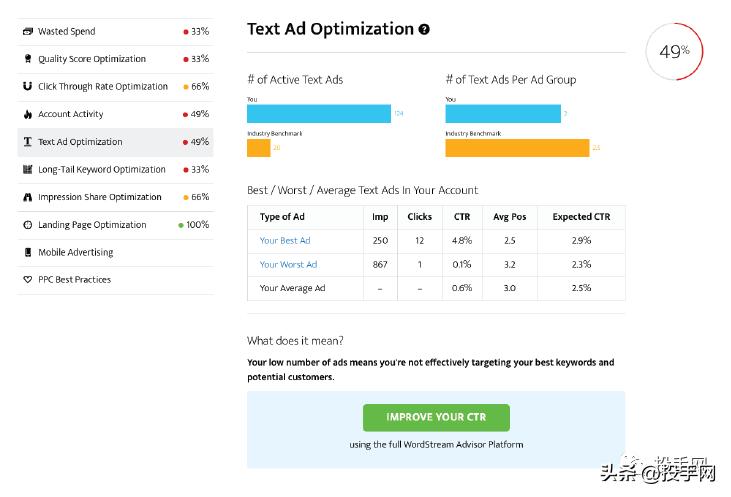The width and height of the screenshot is (731, 497).
Task: Click the orange Ads Per Ad Group benchmark bar
Action: tap(517, 148)
